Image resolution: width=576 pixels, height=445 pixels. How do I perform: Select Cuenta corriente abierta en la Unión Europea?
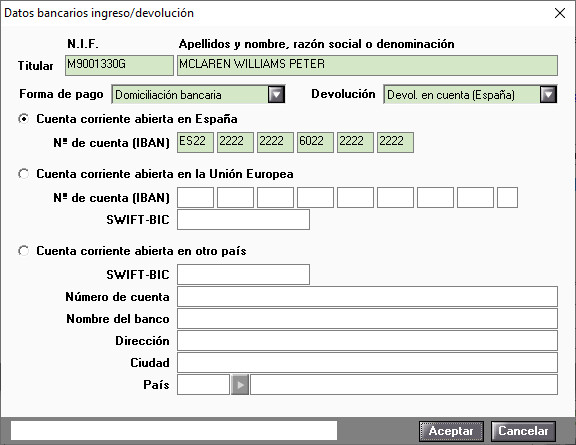pos(24,174)
